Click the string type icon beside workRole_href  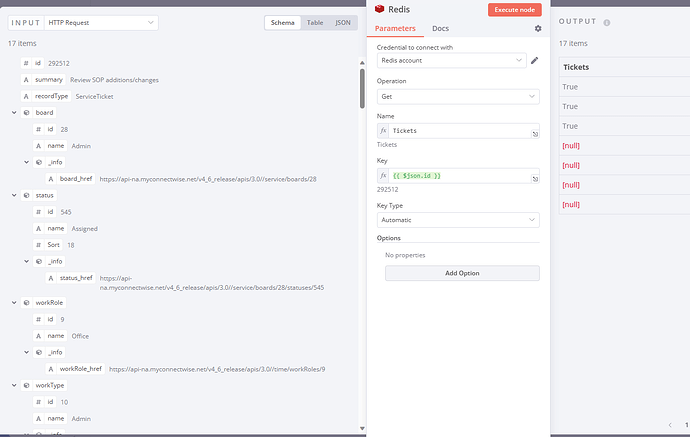click(x=51, y=369)
